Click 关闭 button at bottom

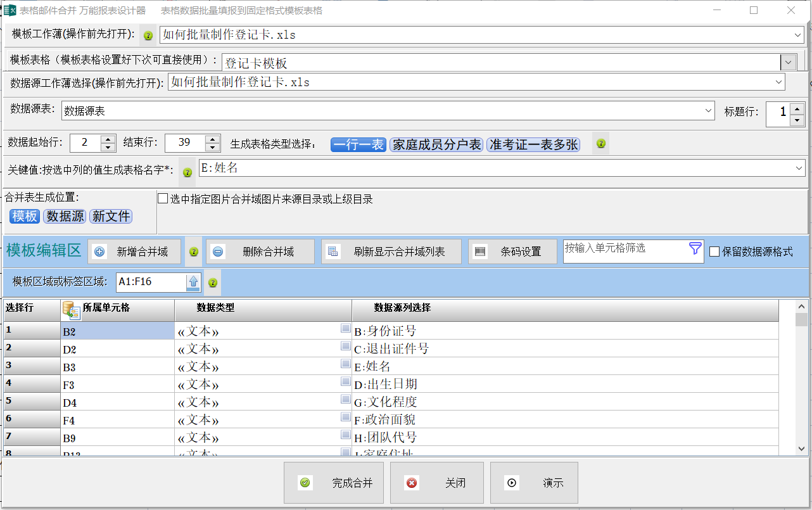tap(437, 483)
